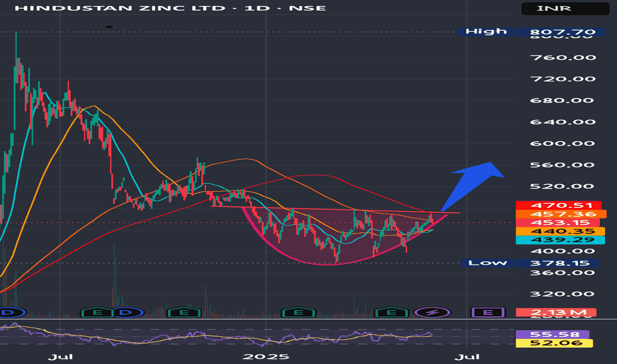The height and width of the screenshot is (364, 617).
Task: Click the 400.00 price axis label
Action: click(562, 251)
